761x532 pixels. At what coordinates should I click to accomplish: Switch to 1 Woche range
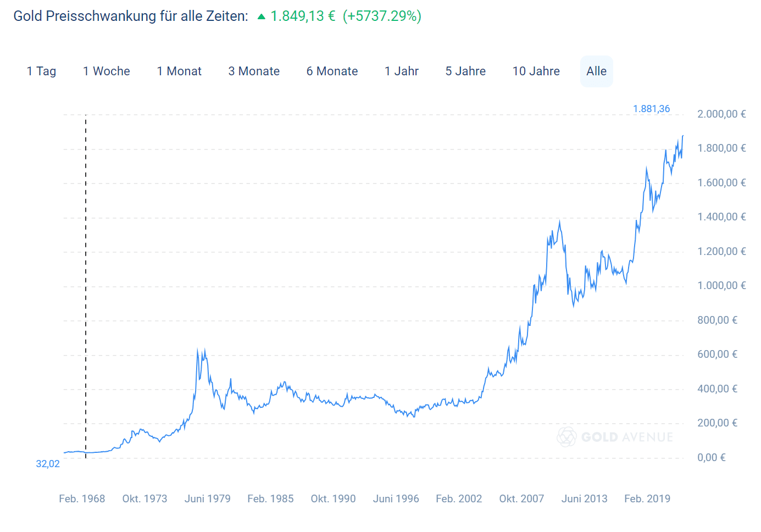pyautogui.click(x=107, y=71)
